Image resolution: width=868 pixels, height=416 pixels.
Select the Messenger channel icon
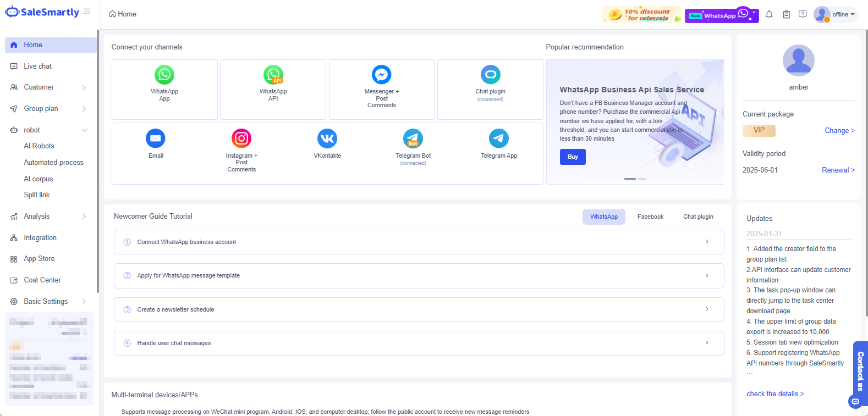pos(382,75)
